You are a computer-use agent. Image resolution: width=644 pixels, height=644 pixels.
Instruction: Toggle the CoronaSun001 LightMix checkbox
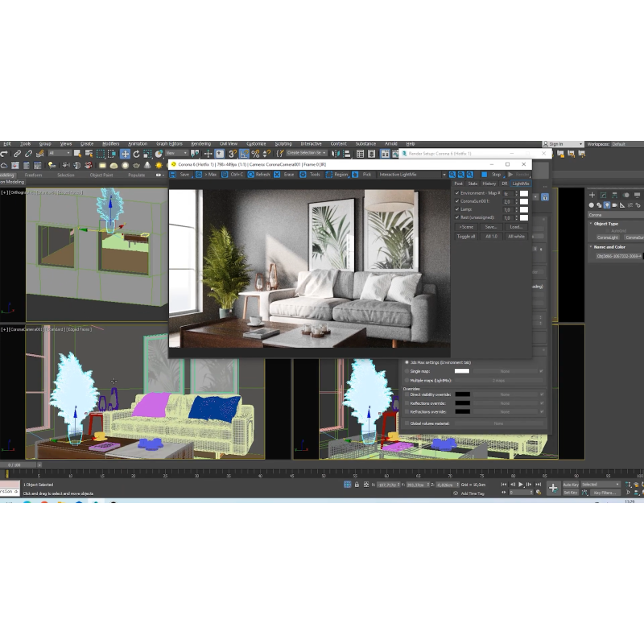(457, 201)
